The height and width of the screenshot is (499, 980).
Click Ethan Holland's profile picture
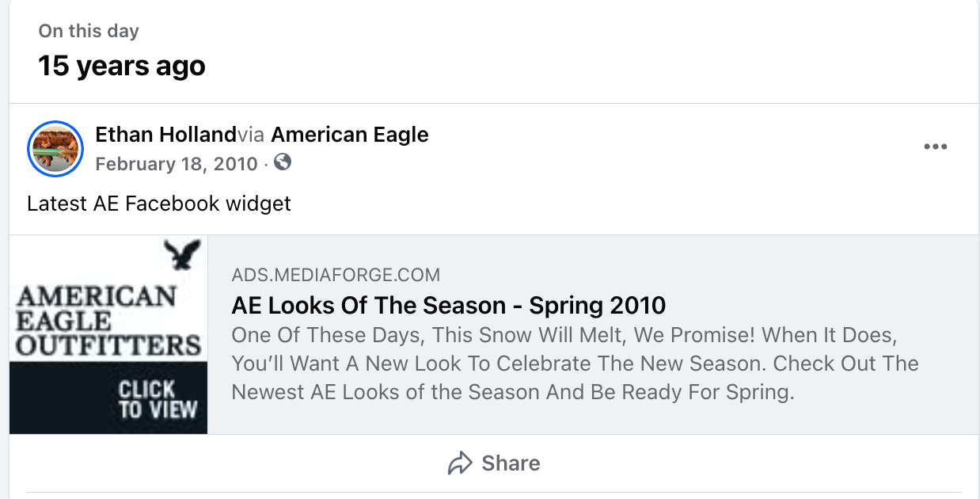tap(55, 149)
